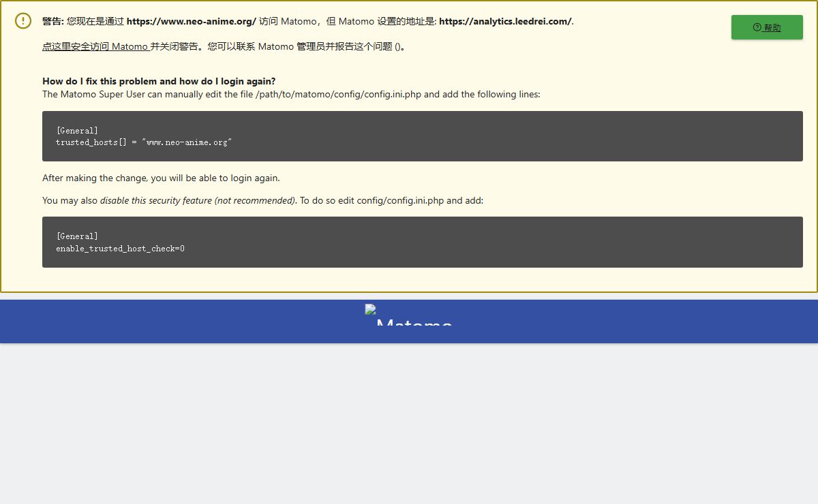This screenshot has height=504, width=818.
Task: Click the [General] line above enable_trusted_host_check
Action: click(77, 236)
